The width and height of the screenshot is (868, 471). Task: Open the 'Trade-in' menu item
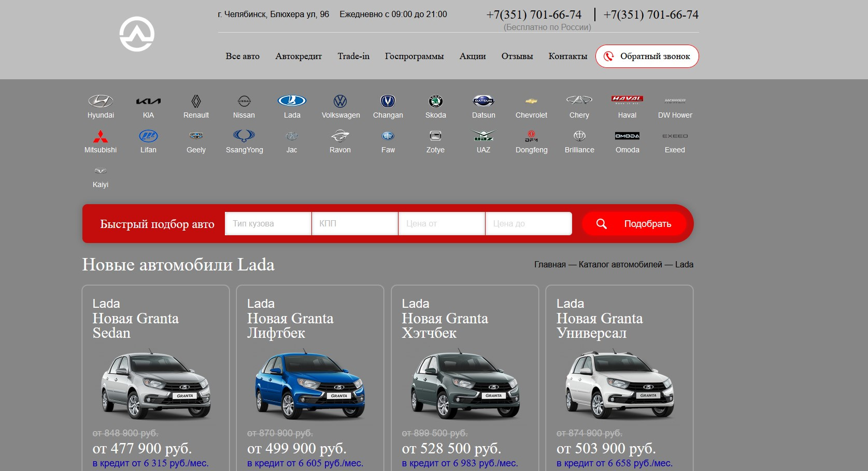click(x=353, y=56)
